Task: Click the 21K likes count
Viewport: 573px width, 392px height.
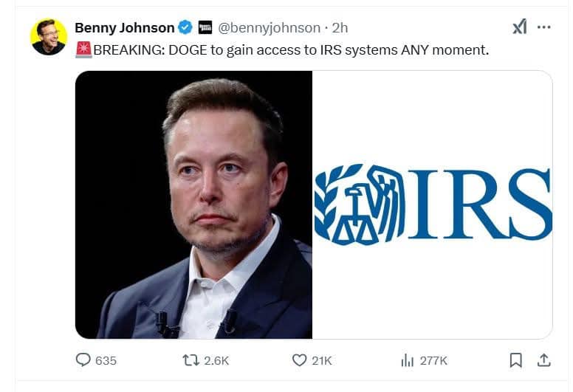Action: pos(323,360)
